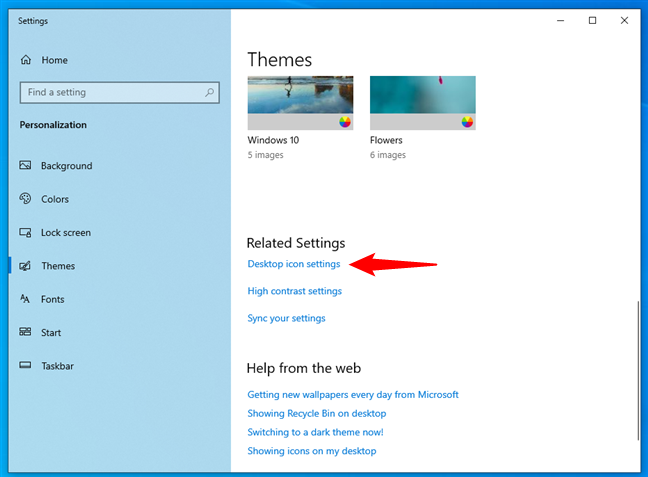Open Switching to a dark theme link
Image resolution: width=648 pixels, height=477 pixels.
point(315,432)
